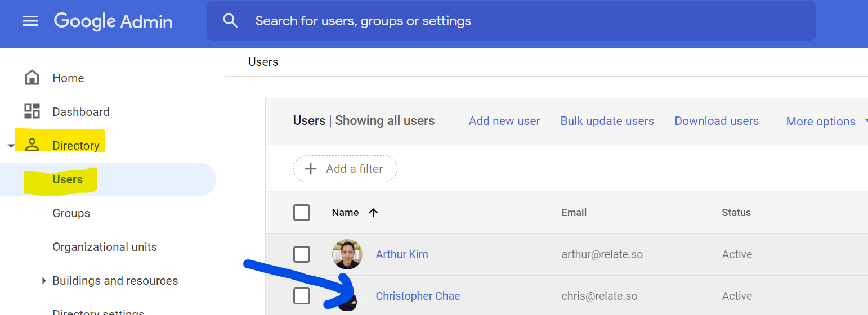Screen dimensions: 868x315
Task: Click the email arthur@relate.so
Action: (602, 254)
